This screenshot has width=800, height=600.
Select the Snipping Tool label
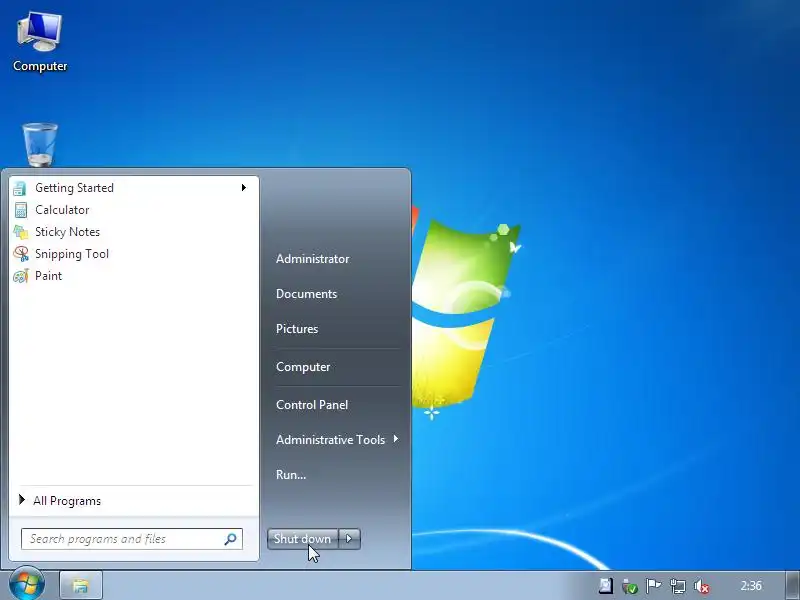click(72, 254)
